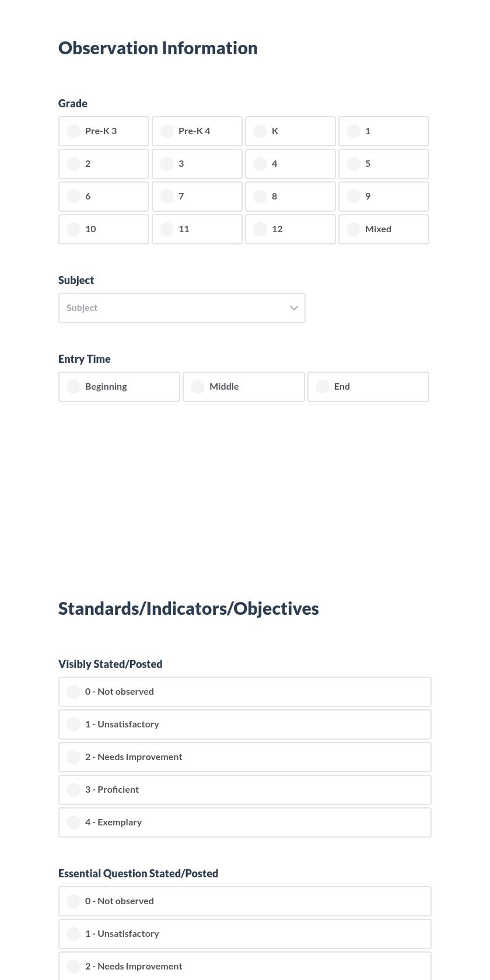Select the Mixed grade option
Screen dimensions: 490x980
click(384, 229)
